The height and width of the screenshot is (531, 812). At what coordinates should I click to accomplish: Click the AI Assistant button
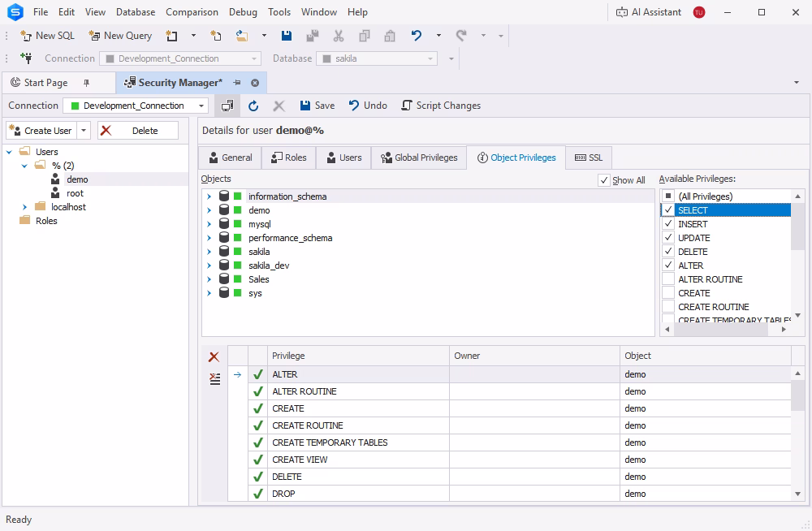click(x=648, y=12)
